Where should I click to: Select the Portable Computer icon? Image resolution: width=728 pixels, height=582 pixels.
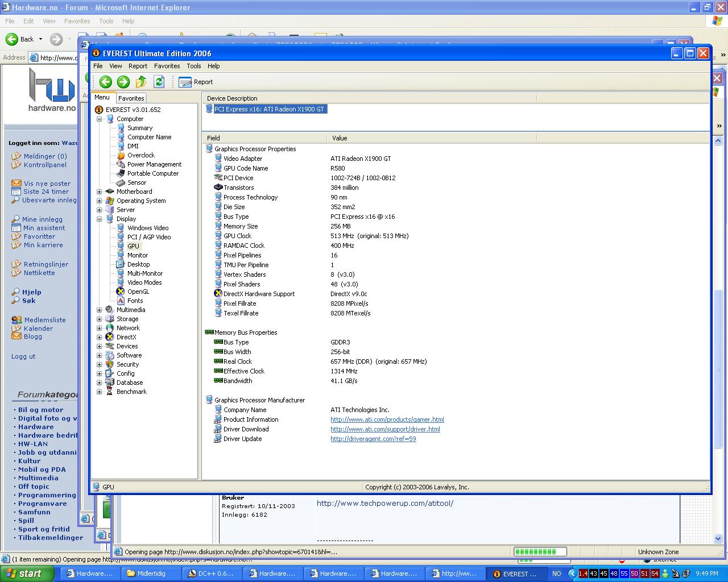(121, 173)
